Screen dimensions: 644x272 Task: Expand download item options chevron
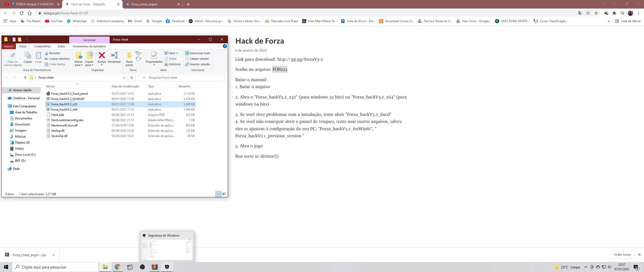click(54, 255)
